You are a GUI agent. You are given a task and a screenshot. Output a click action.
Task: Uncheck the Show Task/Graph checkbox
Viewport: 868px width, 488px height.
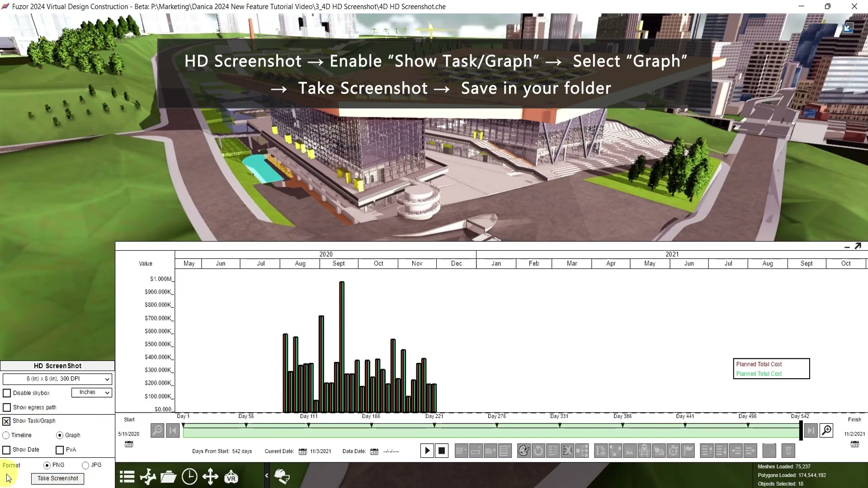click(6, 421)
